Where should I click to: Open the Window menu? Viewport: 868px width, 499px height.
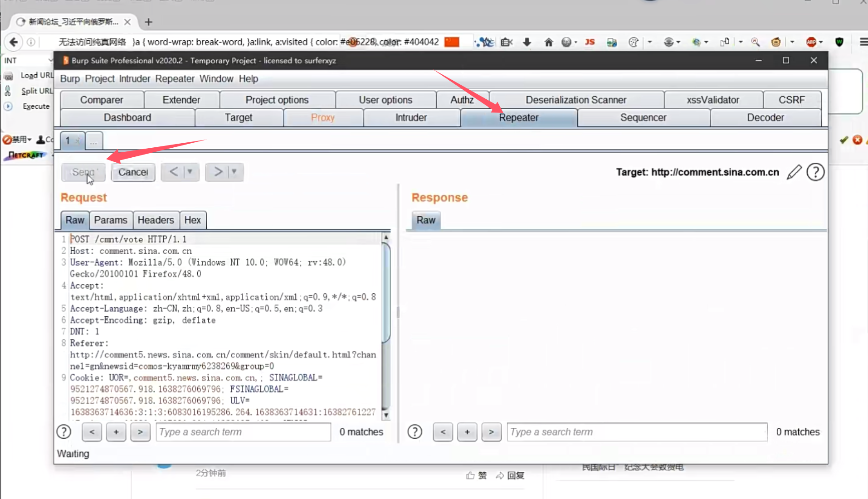[x=216, y=79]
